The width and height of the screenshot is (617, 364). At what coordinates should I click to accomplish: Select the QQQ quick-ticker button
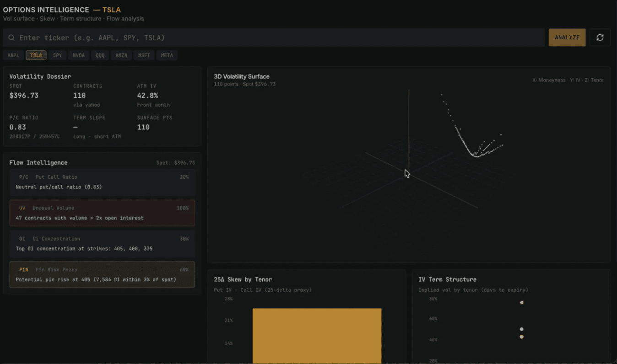(100, 55)
